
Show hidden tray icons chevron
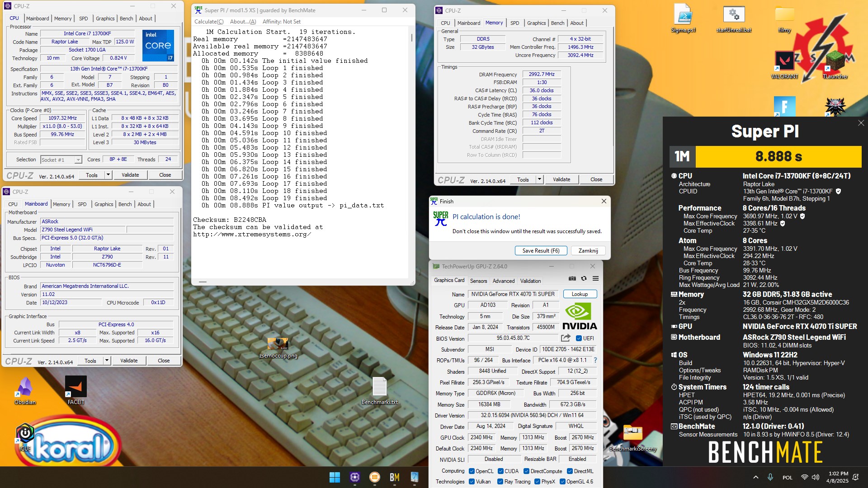[755, 477]
